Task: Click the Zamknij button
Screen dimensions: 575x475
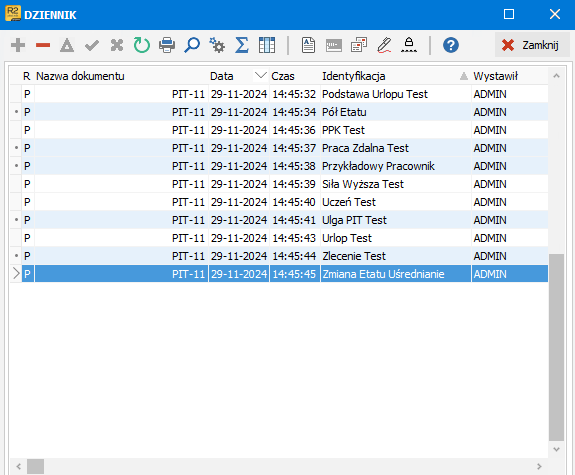Action: [532, 45]
